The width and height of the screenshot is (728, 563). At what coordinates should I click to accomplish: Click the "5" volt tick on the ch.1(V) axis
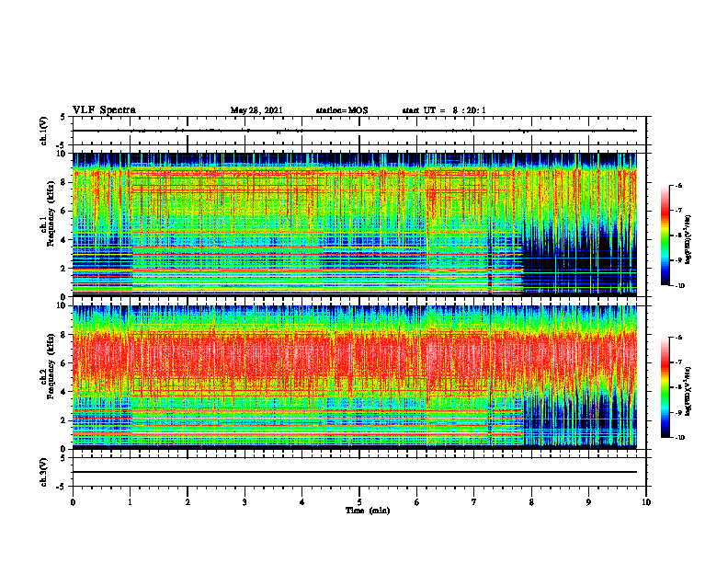63,118
